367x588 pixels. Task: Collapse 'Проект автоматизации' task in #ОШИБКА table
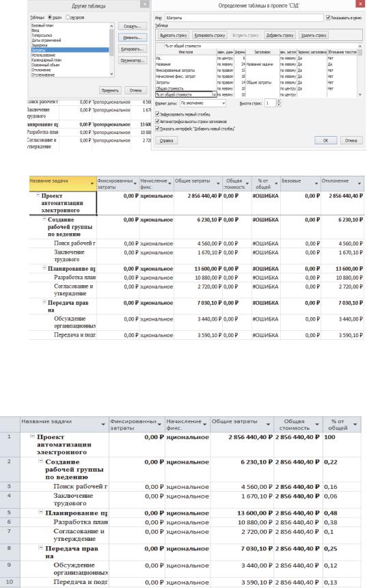38,195
